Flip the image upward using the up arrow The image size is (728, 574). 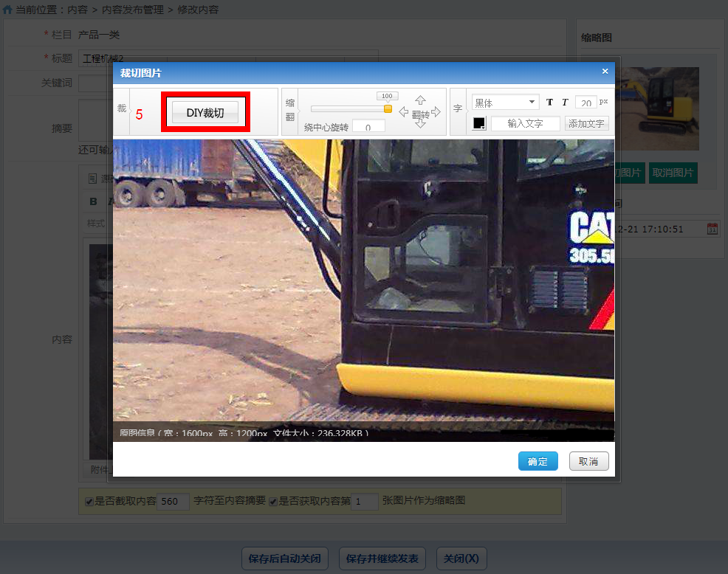(x=420, y=100)
